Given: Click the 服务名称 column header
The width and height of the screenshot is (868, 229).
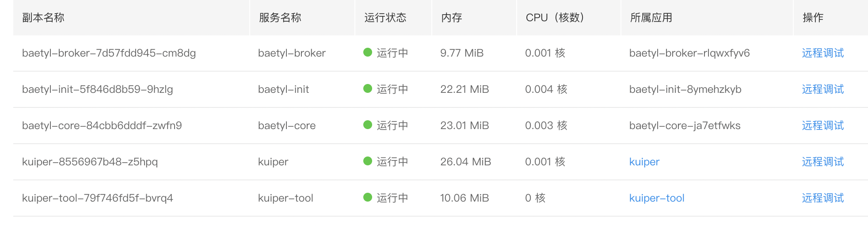Looking at the screenshot, I should 280,18.
